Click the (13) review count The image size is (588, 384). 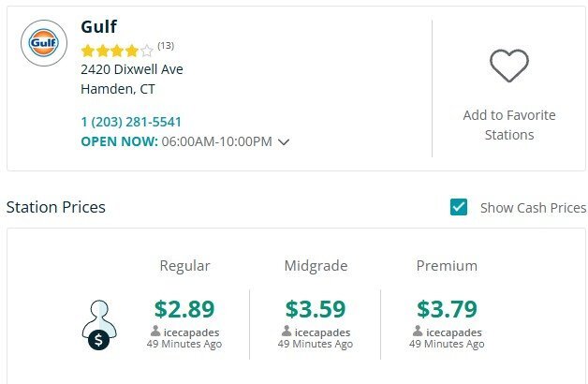(166, 46)
